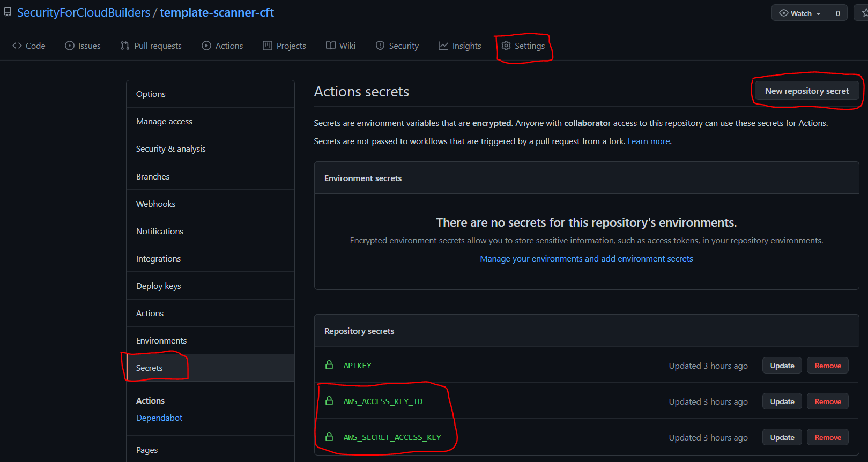Select Secrets in sidebar
The image size is (868, 462).
coord(210,368)
